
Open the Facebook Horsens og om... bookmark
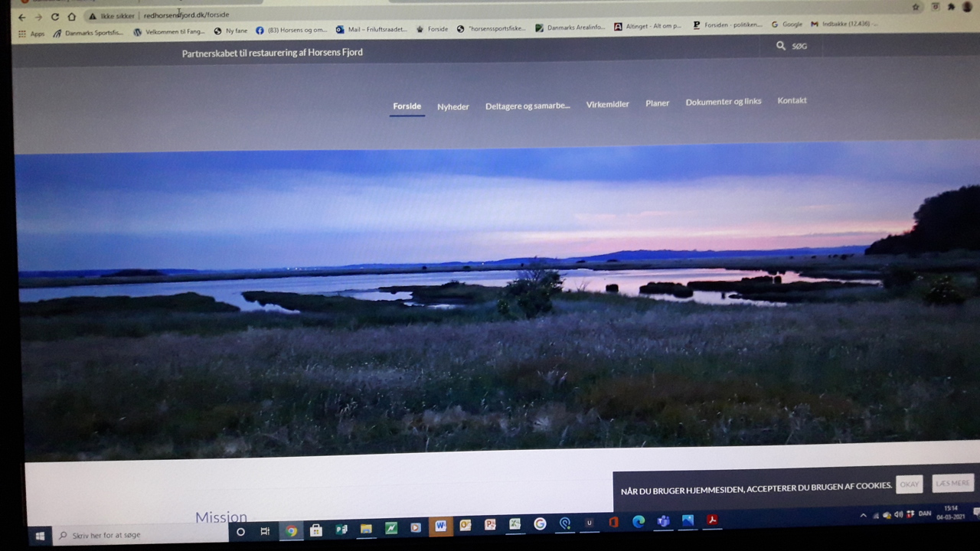click(292, 31)
